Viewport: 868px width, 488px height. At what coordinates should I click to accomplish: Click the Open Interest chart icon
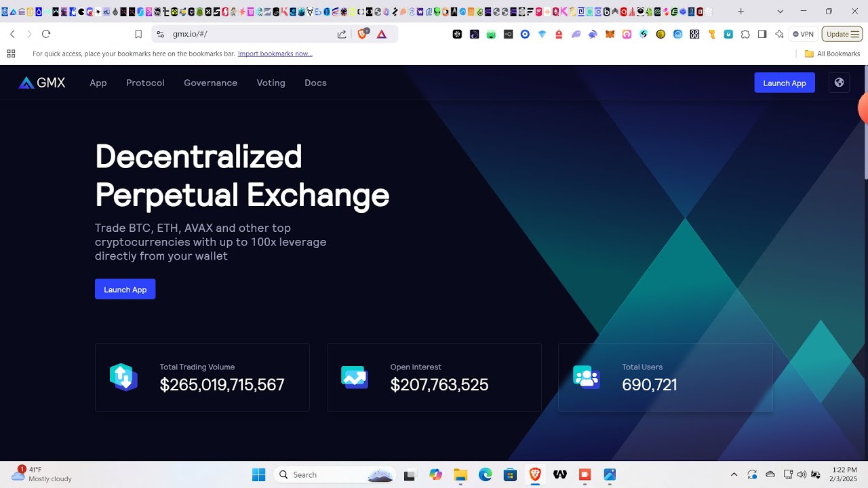[x=355, y=377]
